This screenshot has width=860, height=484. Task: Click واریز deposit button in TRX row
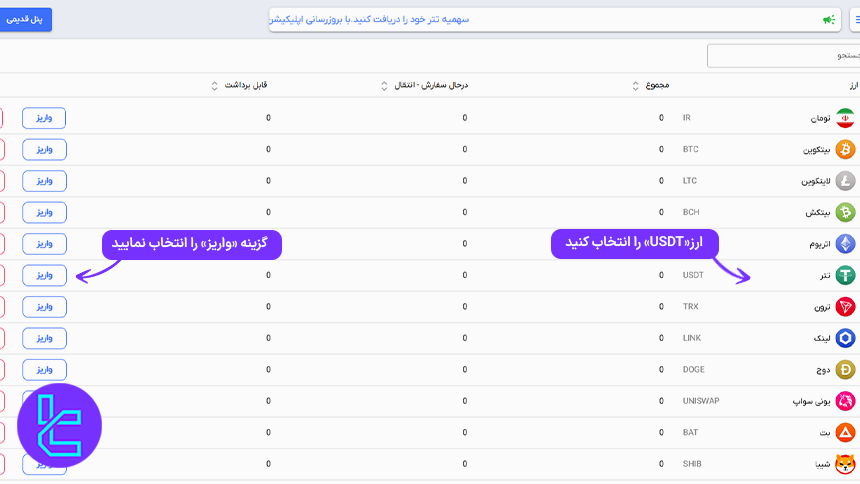pos(44,307)
